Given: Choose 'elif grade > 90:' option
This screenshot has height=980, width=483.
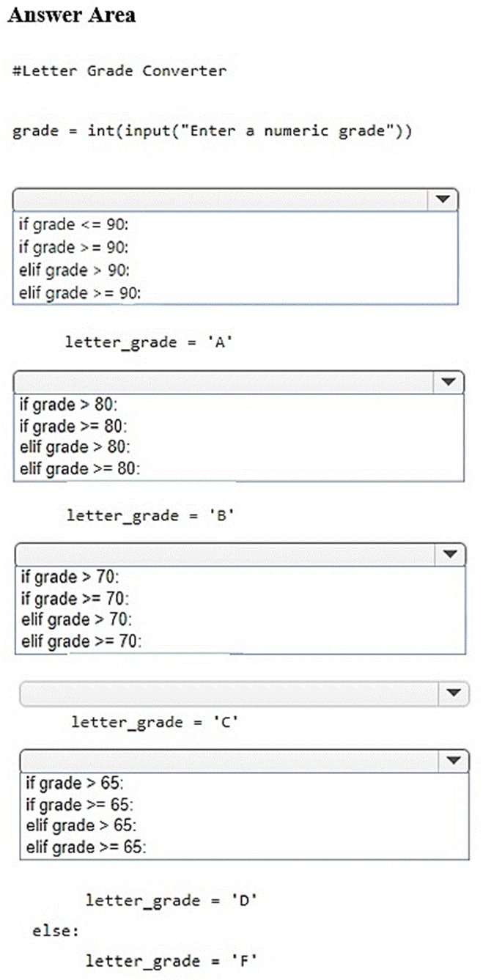Looking at the screenshot, I should 74,270.
